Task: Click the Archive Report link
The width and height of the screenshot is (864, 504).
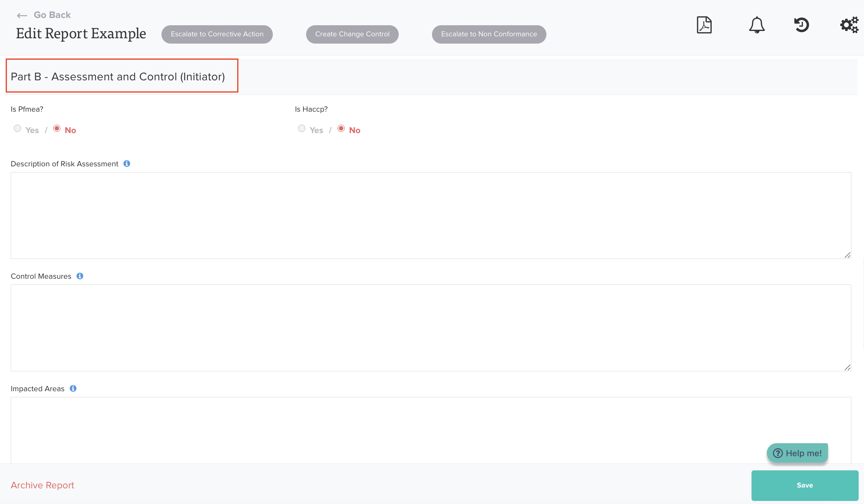Action: [42, 485]
